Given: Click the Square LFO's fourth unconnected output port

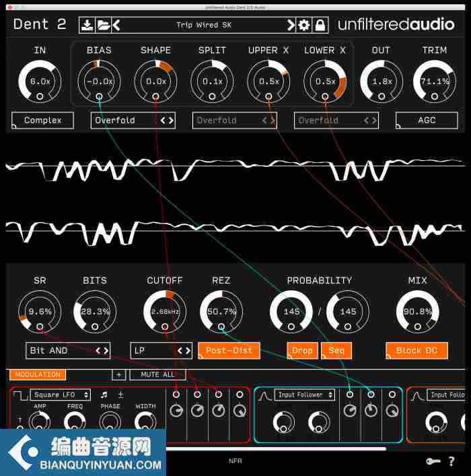Looking at the screenshot, I should [x=240, y=395].
